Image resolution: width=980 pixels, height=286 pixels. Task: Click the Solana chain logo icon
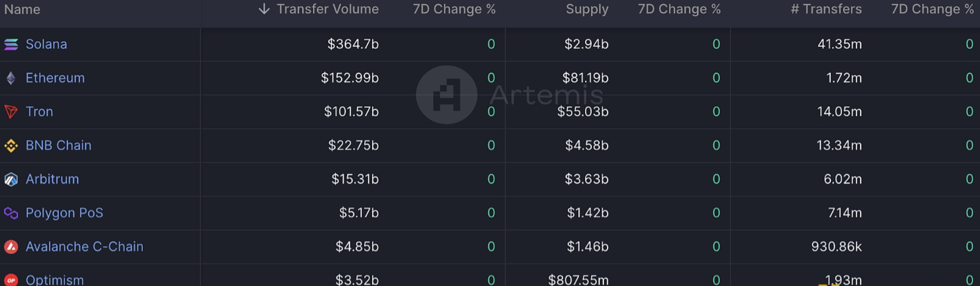pos(11,44)
